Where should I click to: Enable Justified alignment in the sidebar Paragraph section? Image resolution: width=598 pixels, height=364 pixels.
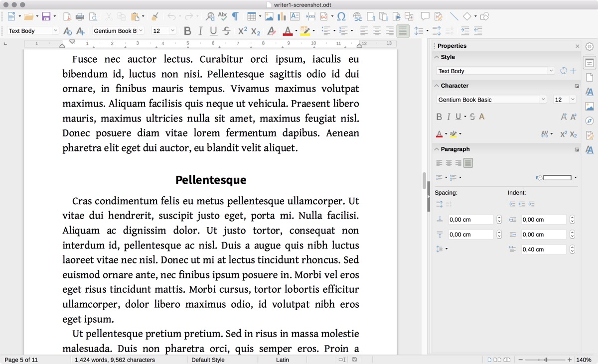point(468,163)
